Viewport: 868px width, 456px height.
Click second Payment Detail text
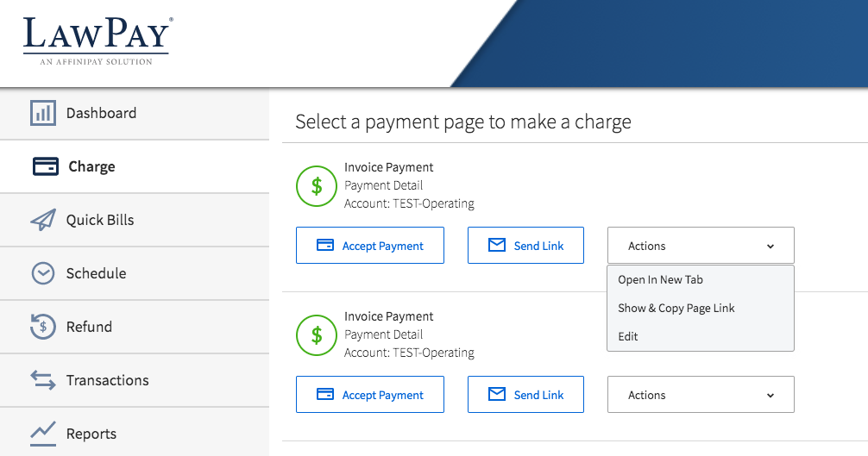pos(383,335)
